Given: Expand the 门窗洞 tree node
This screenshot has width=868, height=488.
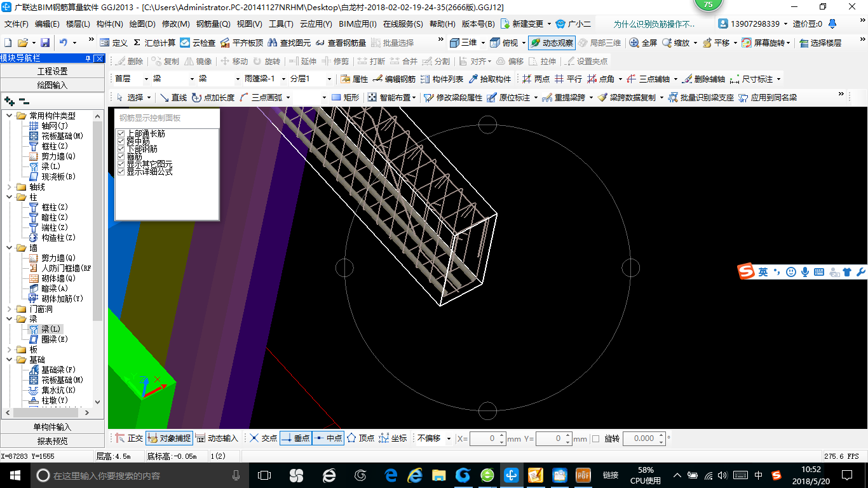Looking at the screenshot, I should (9, 309).
